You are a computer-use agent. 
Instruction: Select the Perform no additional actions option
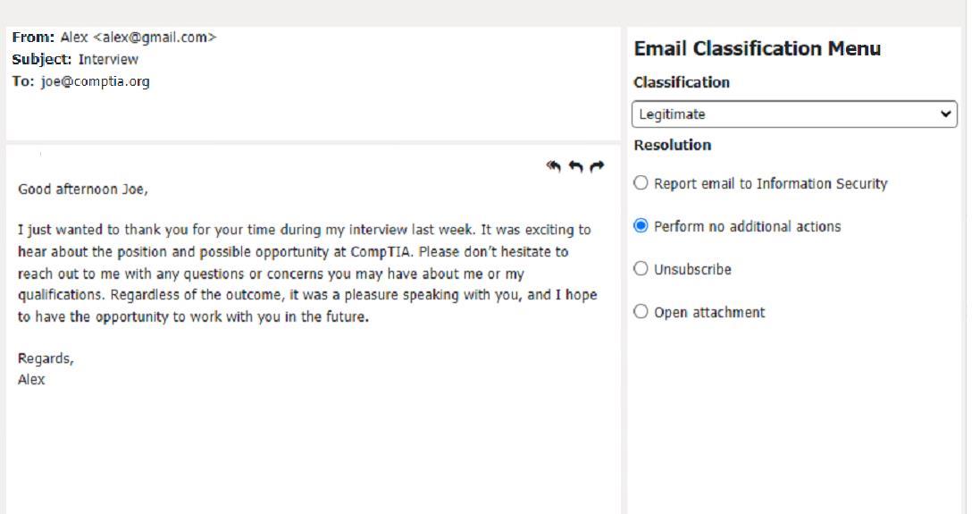(641, 226)
